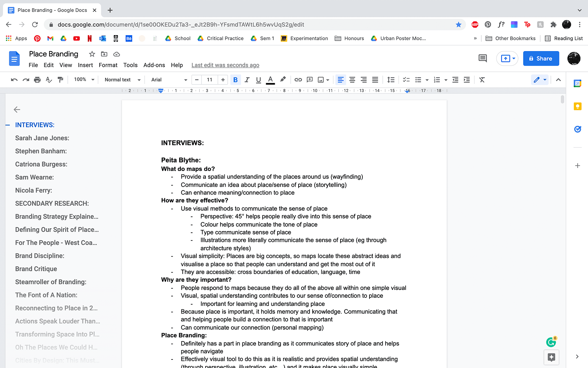Toggle bulleted list formatting

418,80
